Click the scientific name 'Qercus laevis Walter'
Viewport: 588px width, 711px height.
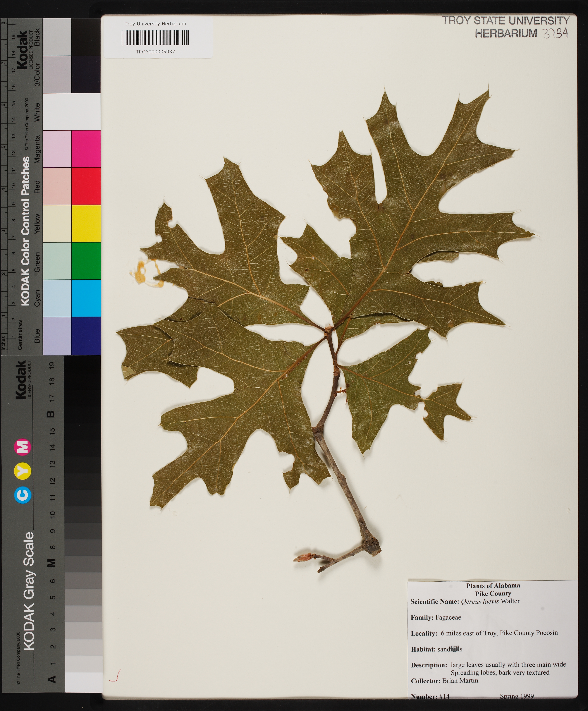click(x=490, y=601)
